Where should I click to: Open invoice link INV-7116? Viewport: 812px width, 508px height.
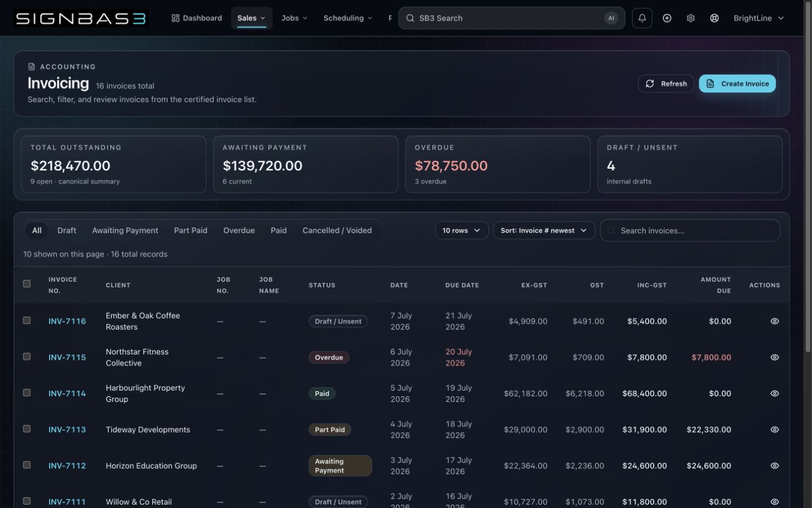pos(67,321)
